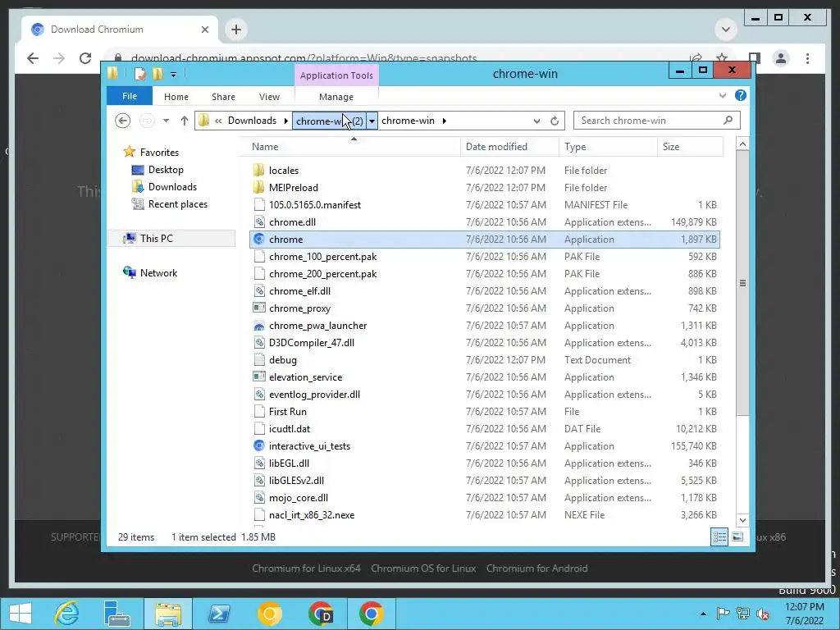Refresh the chrome-win folder view
This screenshot has height=630, width=840.
(x=555, y=121)
